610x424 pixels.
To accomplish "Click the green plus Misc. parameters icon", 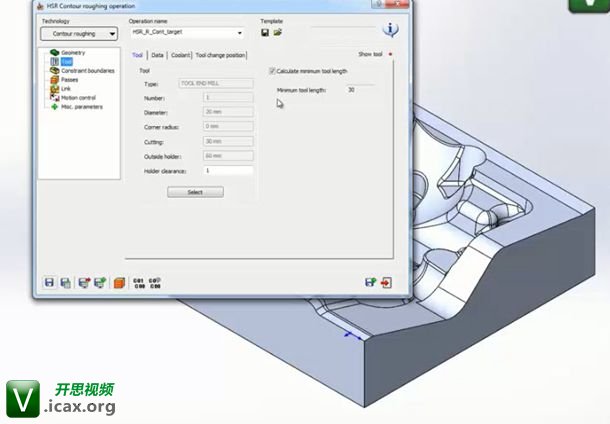I will 54,107.
